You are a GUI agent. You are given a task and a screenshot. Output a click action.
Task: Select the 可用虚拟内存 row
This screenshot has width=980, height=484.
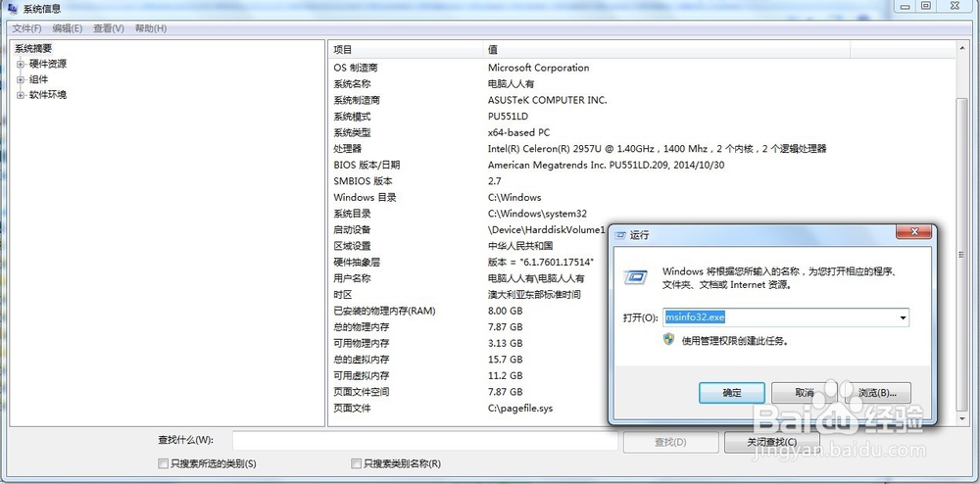tap(468, 376)
